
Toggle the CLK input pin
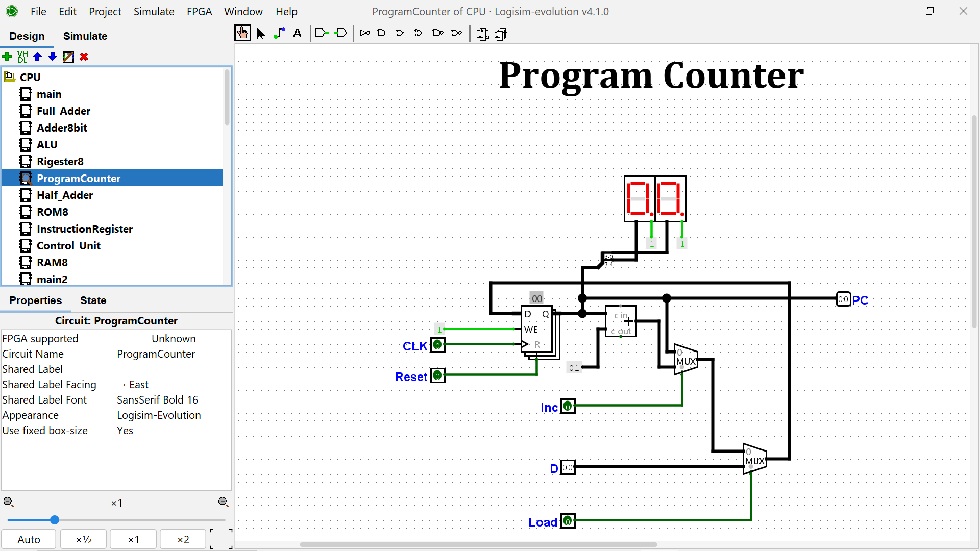438,345
